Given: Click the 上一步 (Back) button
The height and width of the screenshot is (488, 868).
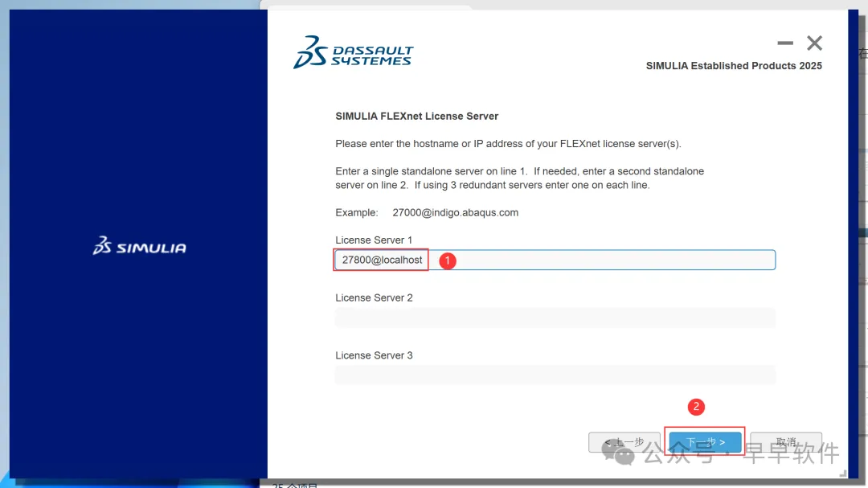Looking at the screenshot, I should point(624,442).
